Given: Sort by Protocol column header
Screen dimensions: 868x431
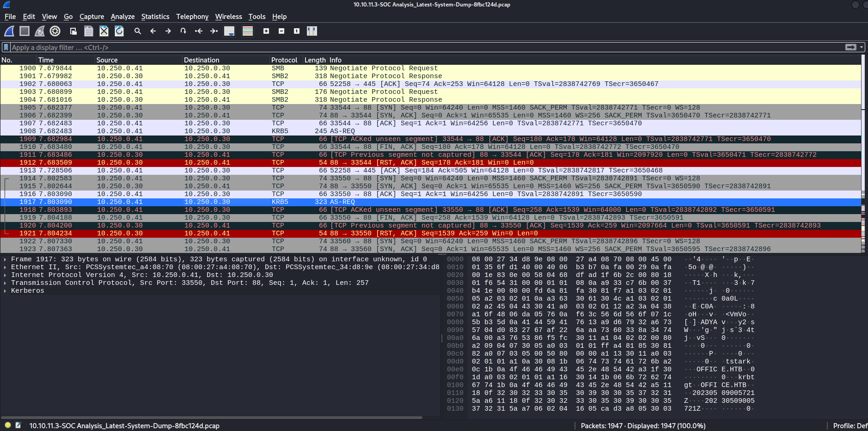Looking at the screenshot, I should pos(286,60).
